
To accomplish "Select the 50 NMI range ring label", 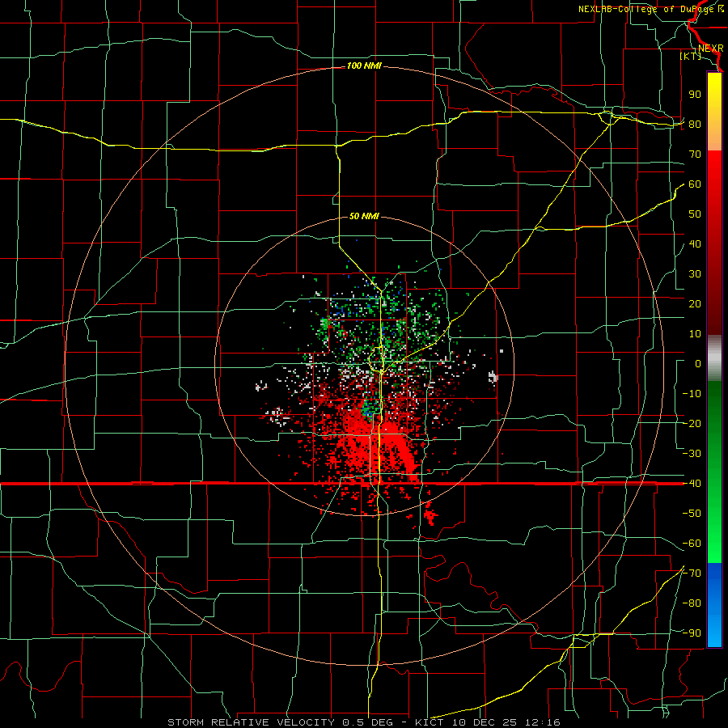I will (364, 216).
